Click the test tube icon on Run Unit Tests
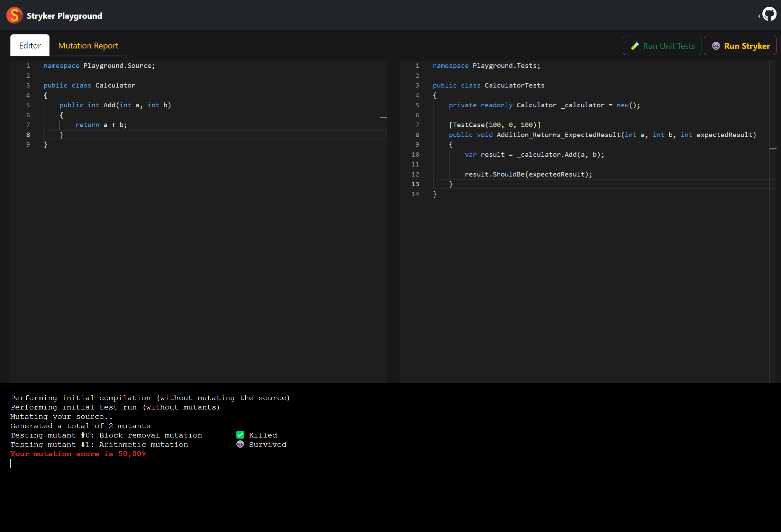 tap(635, 46)
